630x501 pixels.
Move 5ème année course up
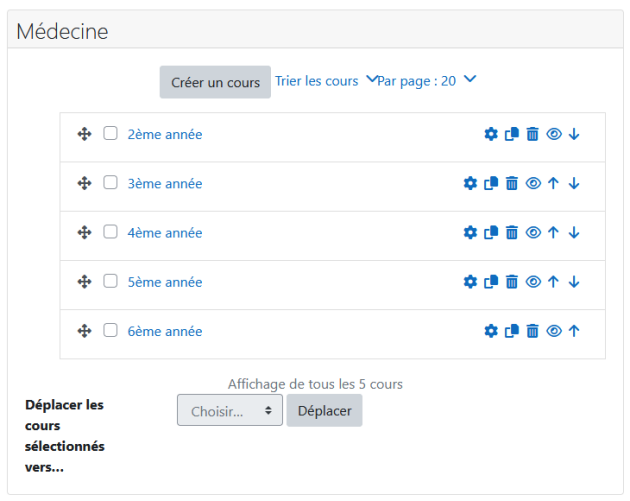(x=553, y=282)
